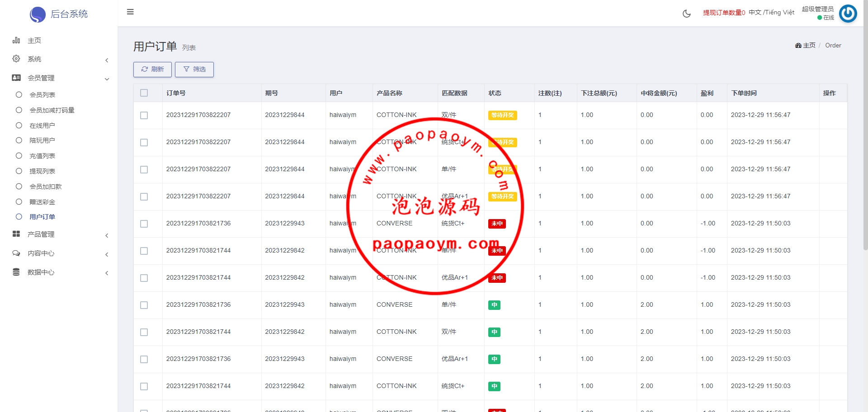Screen dimensions: 868x412
Task: Expand the 数据中心 menu chevron
Action: (107, 273)
